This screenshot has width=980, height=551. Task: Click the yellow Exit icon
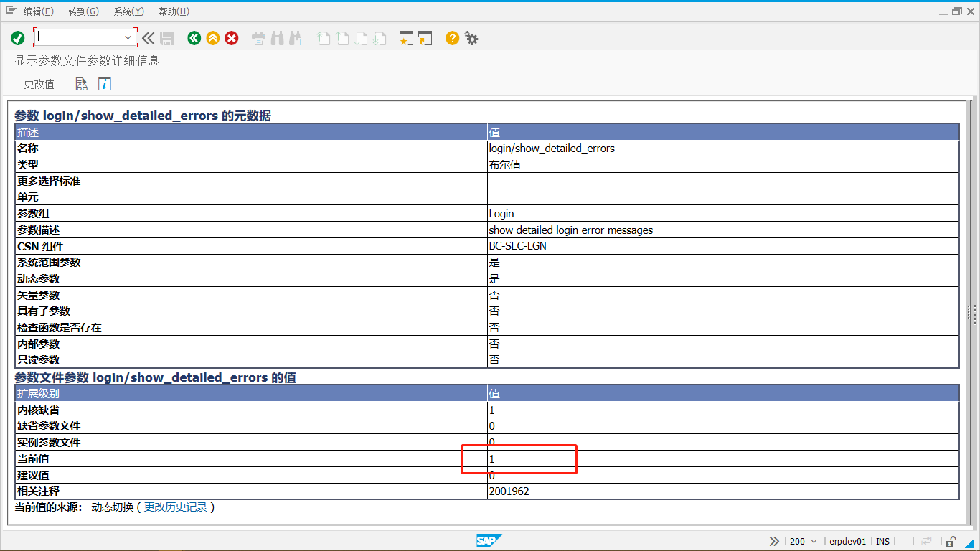[x=212, y=38]
